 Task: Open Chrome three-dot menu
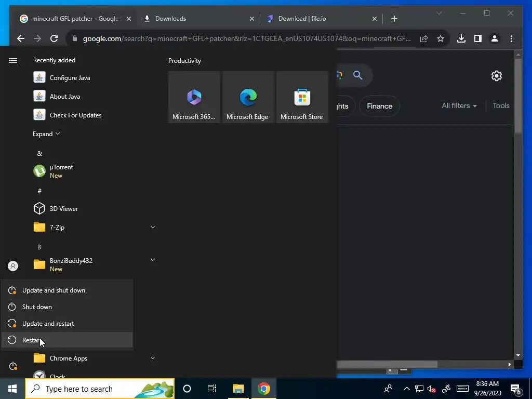(x=511, y=38)
